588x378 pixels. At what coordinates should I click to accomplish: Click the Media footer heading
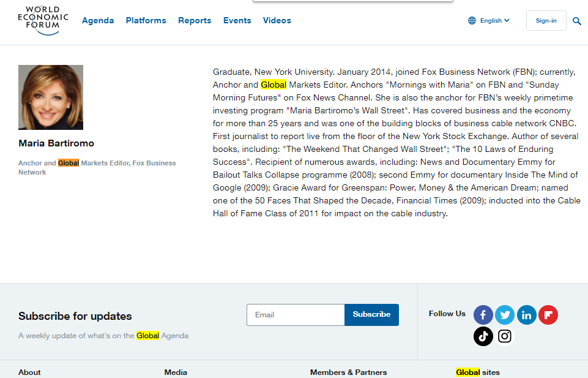point(176,372)
